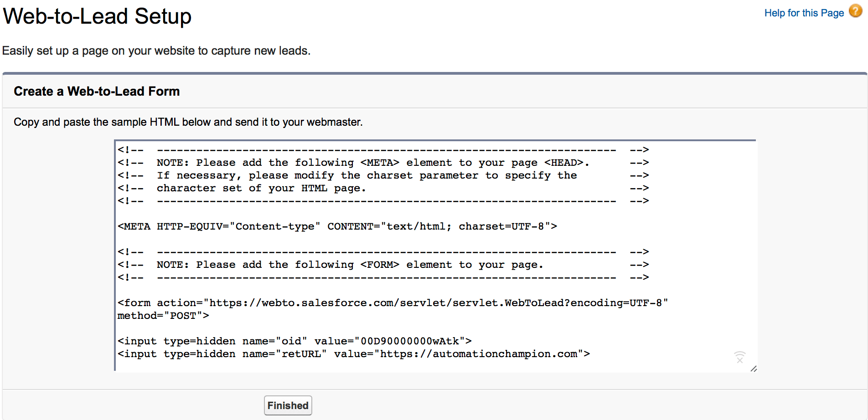The width and height of the screenshot is (868, 420).
Task: Click the 'If necessary, please modify' comment line
Action: pyautogui.click(x=383, y=175)
